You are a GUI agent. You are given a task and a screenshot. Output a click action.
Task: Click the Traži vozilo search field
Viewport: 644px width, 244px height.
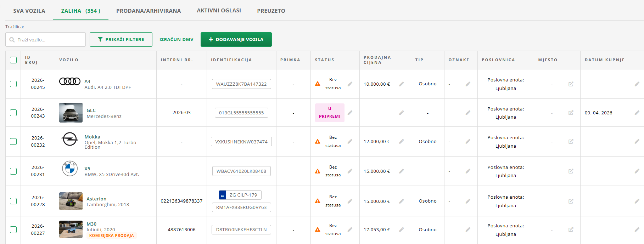point(46,39)
